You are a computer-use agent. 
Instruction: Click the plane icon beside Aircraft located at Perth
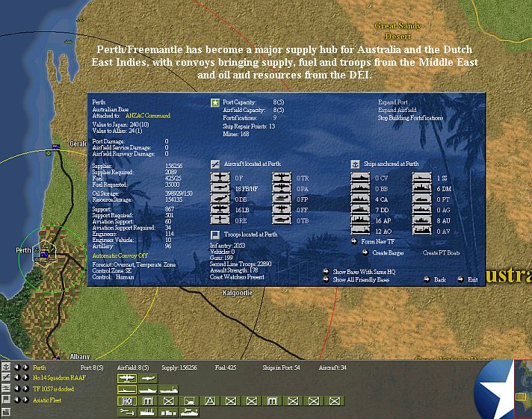coord(214,164)
